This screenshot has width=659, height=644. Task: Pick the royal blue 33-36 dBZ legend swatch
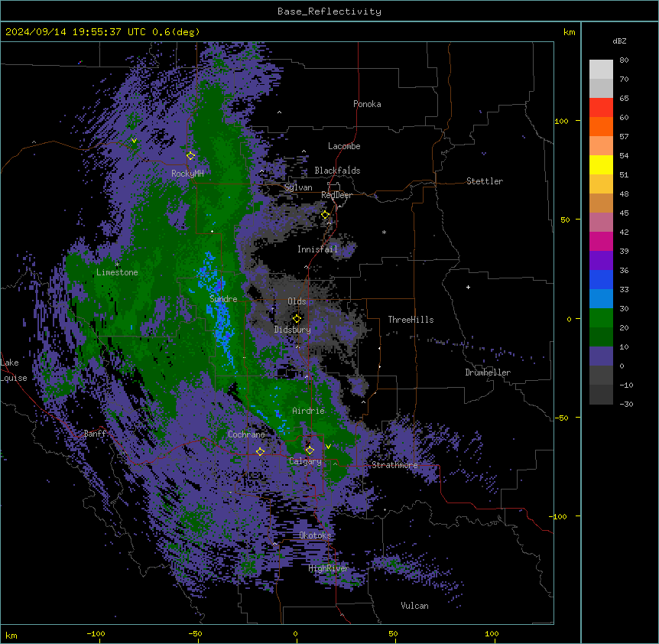pos(601,279)
